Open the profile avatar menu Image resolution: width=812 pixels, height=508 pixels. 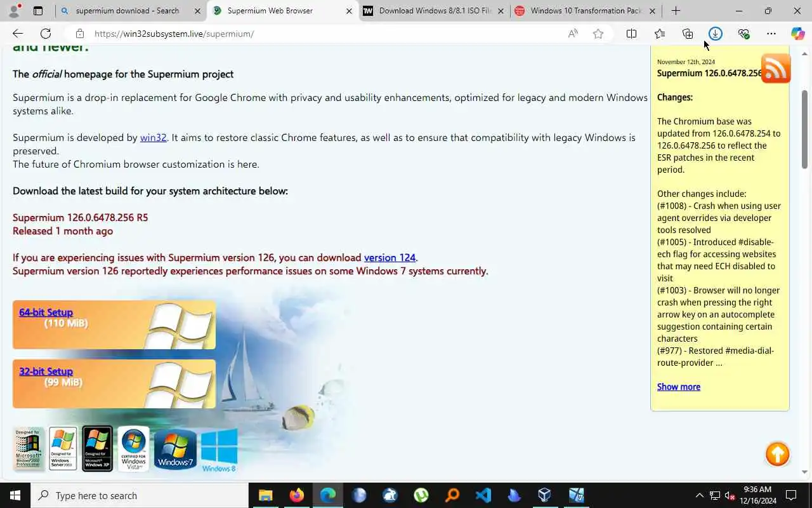(x=14, y=11)
